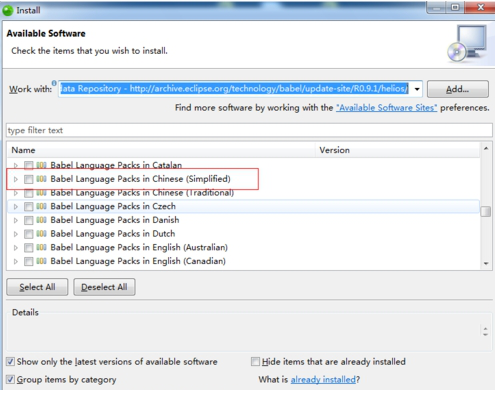Expand the Catalan language pack tree node
This screenshot has width=495, height=405.
[x=15, y=165]
